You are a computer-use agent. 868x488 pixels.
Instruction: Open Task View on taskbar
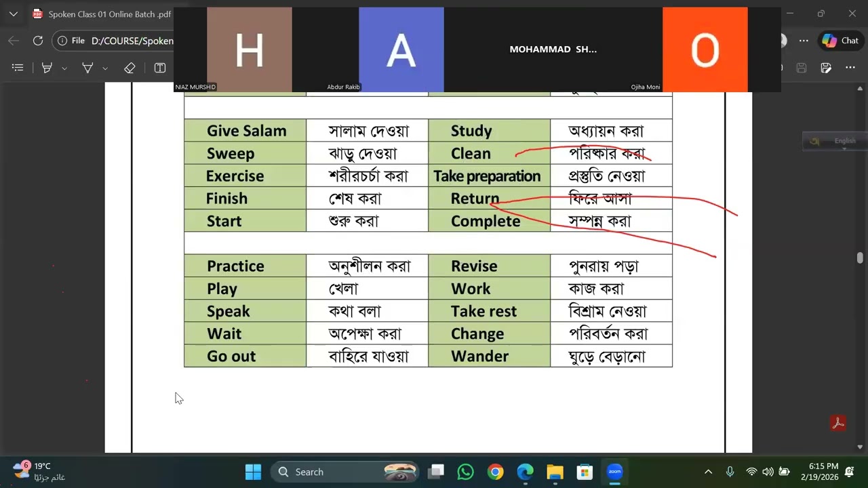436,472
